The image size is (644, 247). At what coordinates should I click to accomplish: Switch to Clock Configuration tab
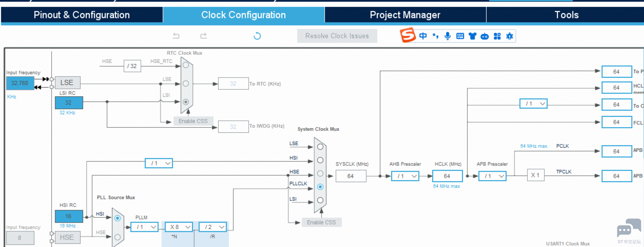tap(244, 15)
